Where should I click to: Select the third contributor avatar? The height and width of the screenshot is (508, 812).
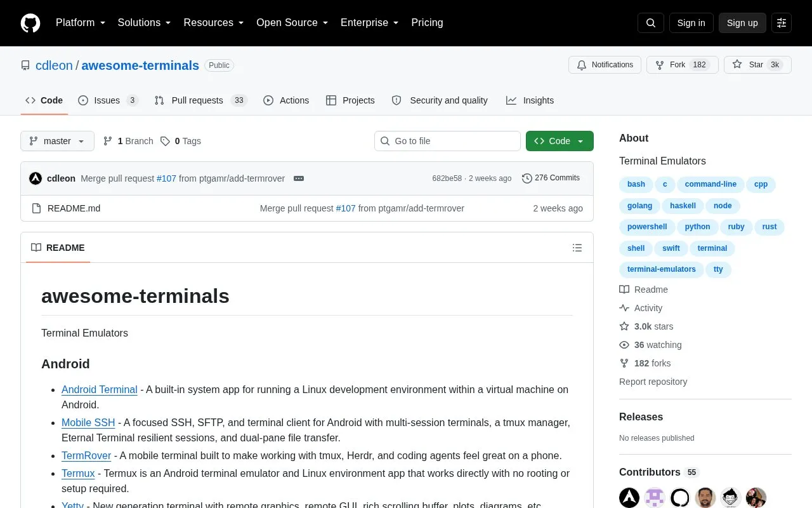click(x=680, y=498)
